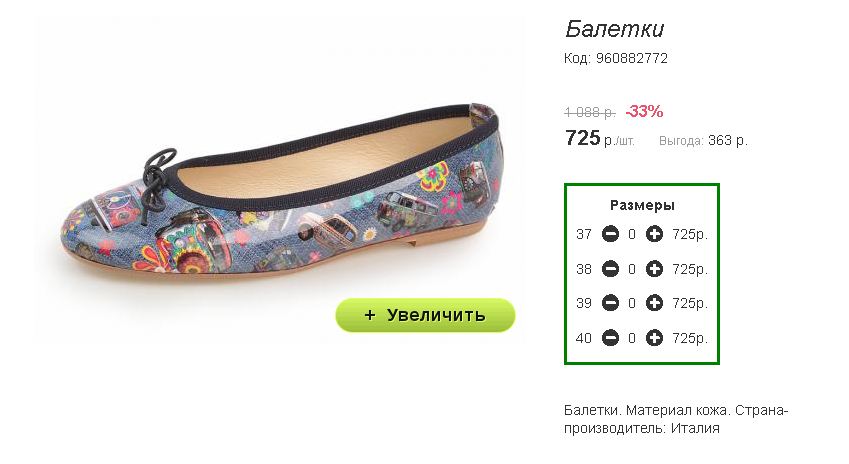Select the Балетки product title

point(615,29)
